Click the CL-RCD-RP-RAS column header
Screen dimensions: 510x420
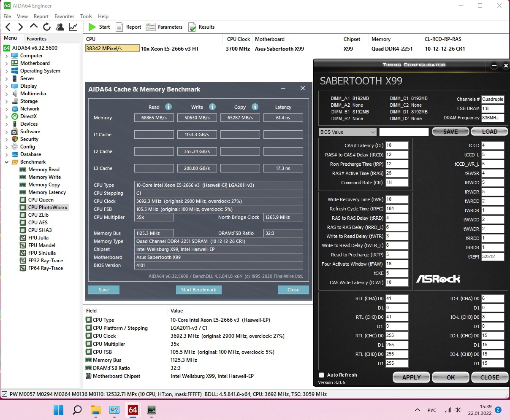coord(443,39)
